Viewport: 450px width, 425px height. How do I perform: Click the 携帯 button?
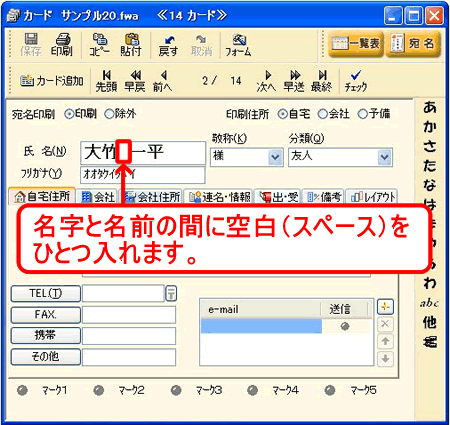click(46, 335)
